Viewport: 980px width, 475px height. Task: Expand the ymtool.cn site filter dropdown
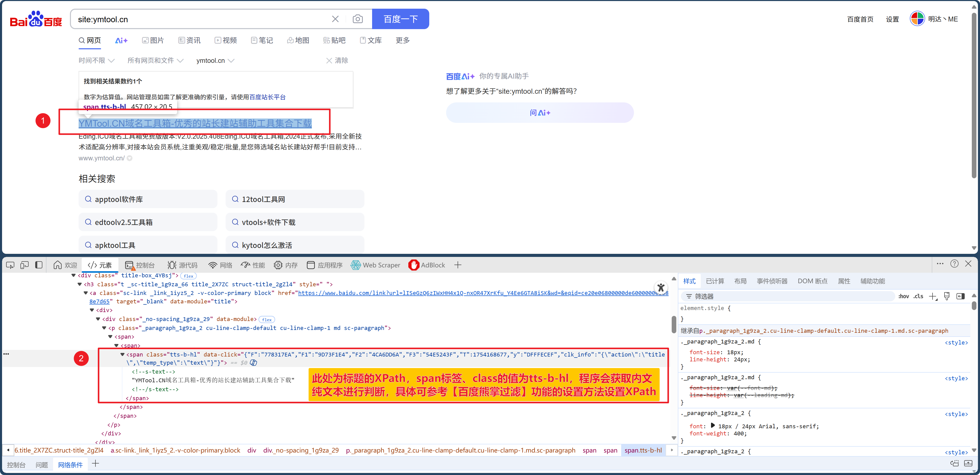pyautogui.click(x=215, y=61)
